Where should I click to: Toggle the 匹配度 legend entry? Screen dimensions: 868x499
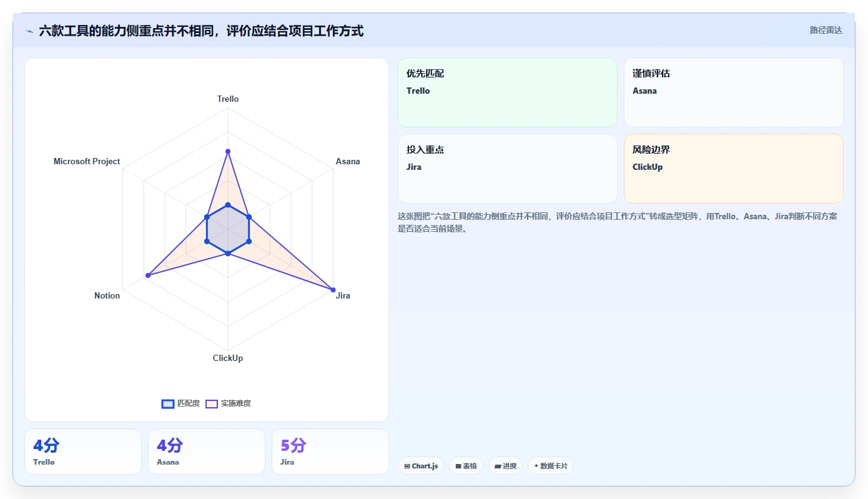tap(180, 403)
